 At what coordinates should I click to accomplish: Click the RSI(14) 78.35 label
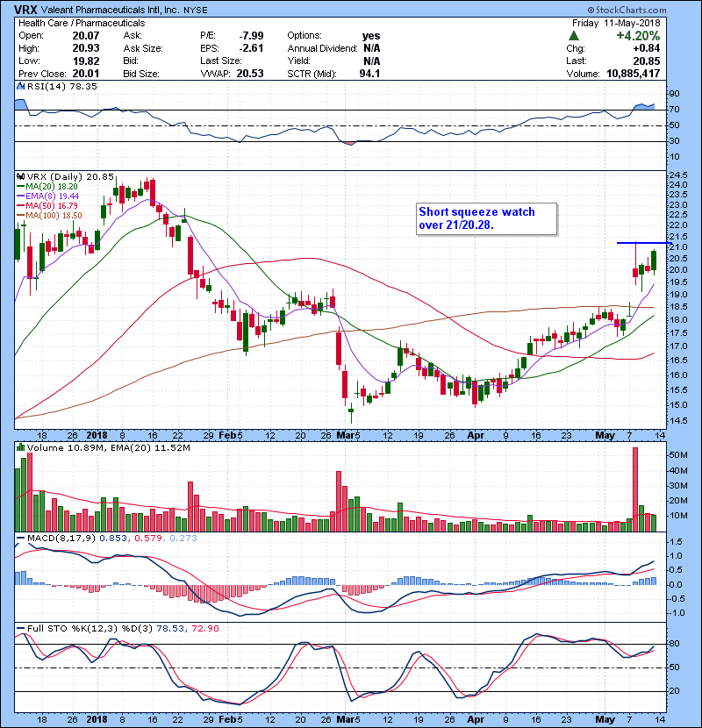point(62,86)
